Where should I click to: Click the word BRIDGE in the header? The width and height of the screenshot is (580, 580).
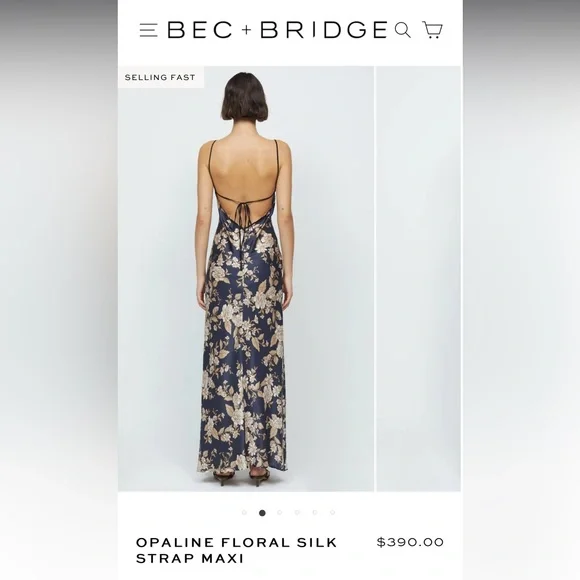point(324,30)
